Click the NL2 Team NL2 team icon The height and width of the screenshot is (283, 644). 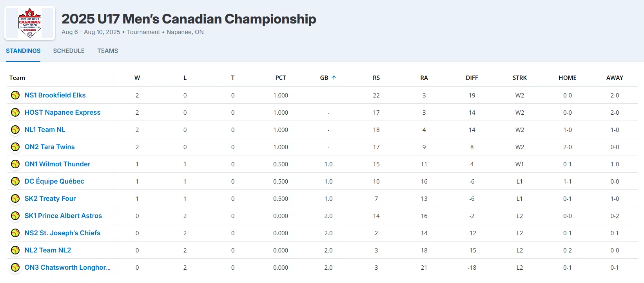[x=15, y=250]
